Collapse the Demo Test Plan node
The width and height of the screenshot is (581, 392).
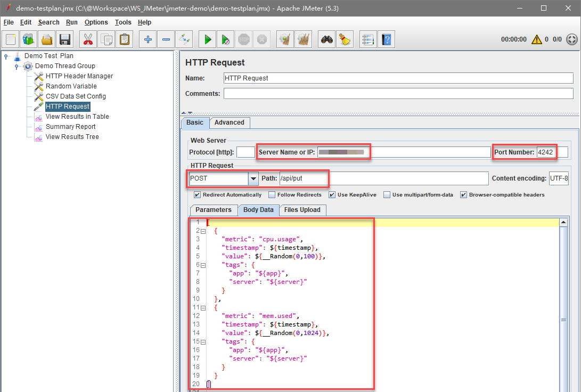[x=6, y=56]
